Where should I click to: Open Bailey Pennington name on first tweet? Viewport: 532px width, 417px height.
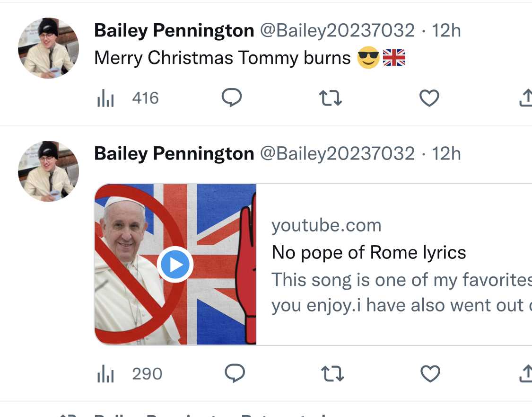pos(174,31)
